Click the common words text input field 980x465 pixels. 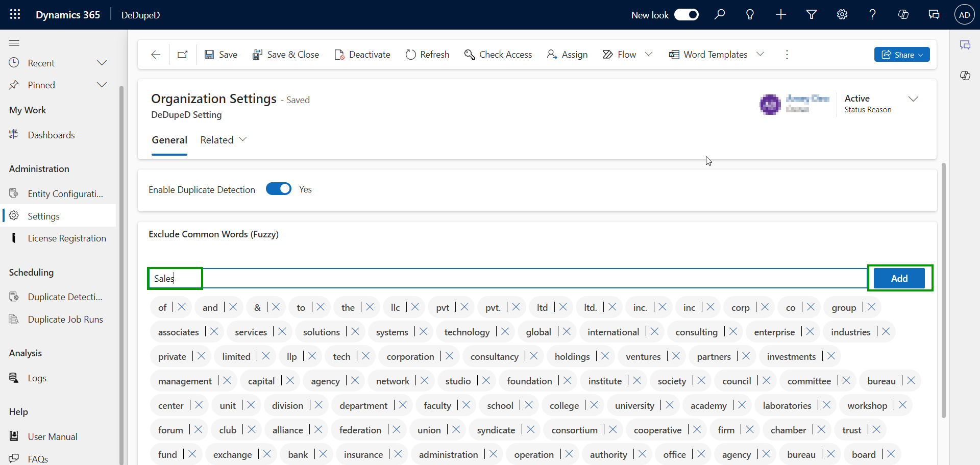coord(510,278)
